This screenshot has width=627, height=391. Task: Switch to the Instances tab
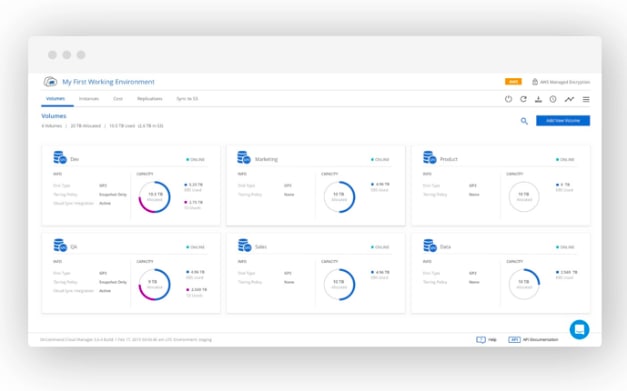89,99
